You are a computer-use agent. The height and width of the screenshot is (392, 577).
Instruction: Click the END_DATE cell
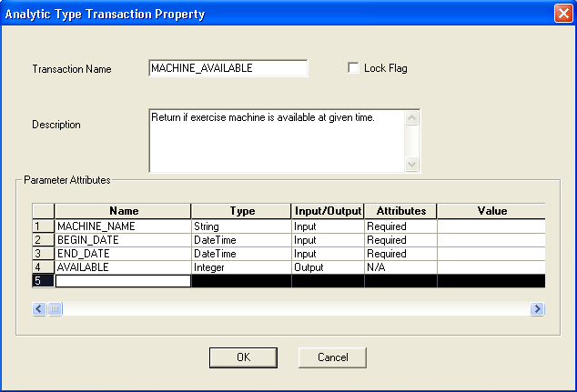coord(123,254)
